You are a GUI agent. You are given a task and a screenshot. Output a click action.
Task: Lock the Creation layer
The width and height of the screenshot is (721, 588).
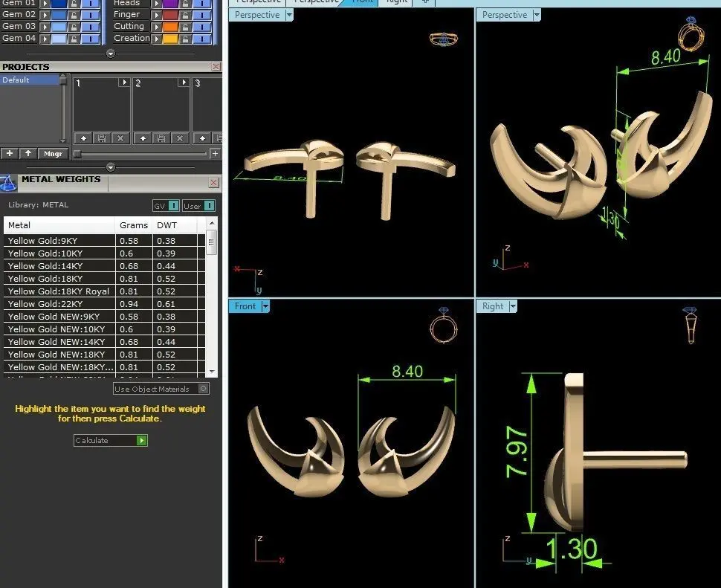(185, 39)
